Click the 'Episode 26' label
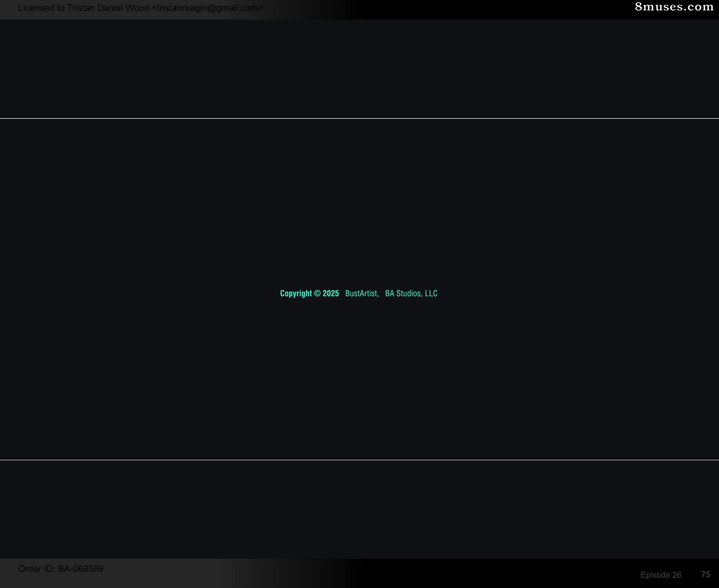 pyautogui.click(x=661, y=575)
